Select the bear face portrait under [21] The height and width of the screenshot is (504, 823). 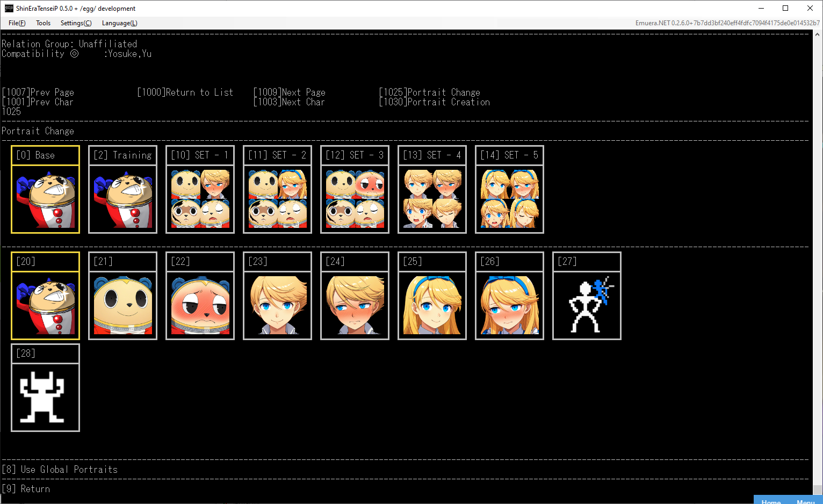click(122, 306)
